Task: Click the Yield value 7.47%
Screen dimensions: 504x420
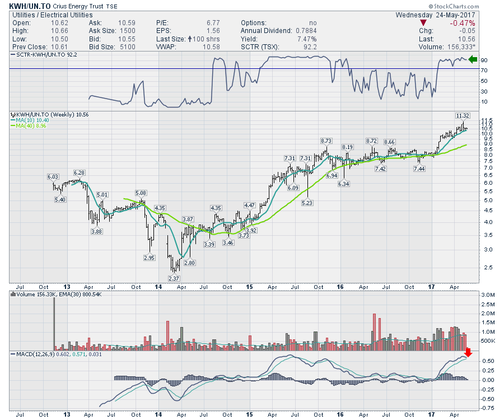Action: pyautogui.click(x=307, y=39)
